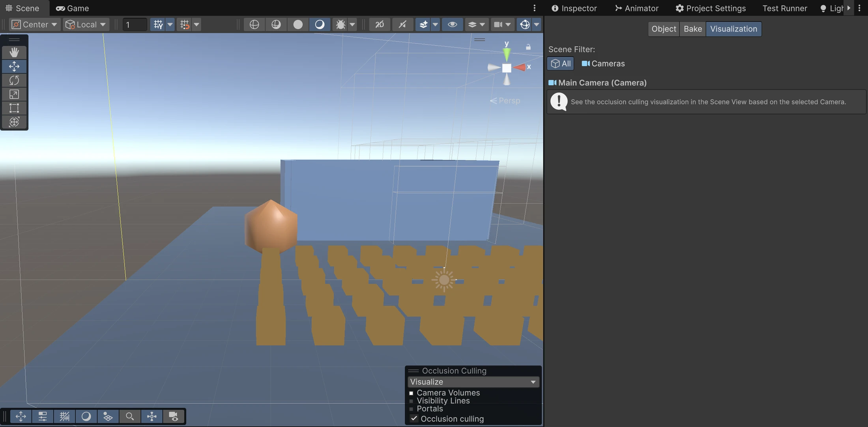Open the Lighting tab
The height and width of the screenshot is (427, 868).
point(832,8)
